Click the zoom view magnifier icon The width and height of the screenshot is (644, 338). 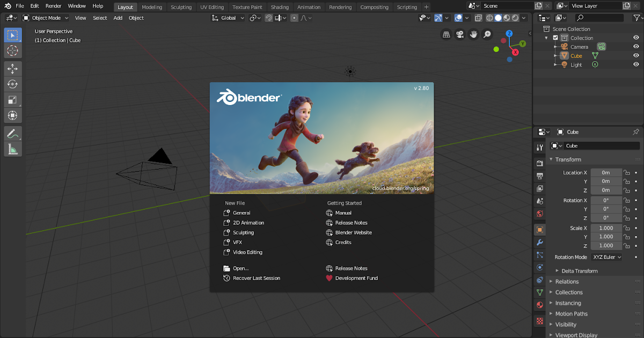click(487, 34)
